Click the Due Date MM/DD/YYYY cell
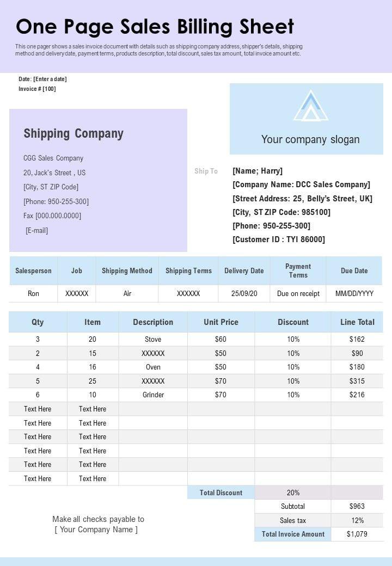 354,293
